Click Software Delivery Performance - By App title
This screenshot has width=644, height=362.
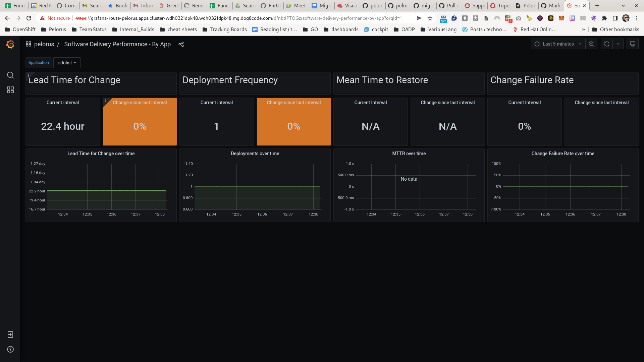(x=117, y=44)
